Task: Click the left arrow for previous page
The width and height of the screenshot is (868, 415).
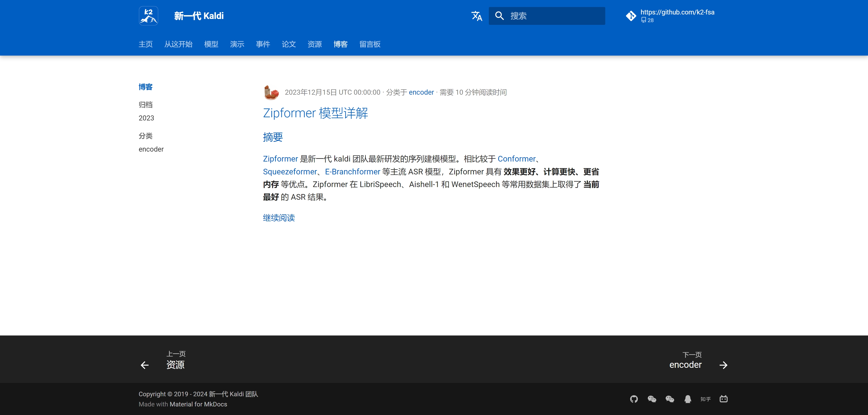Action: click(144, 365)
